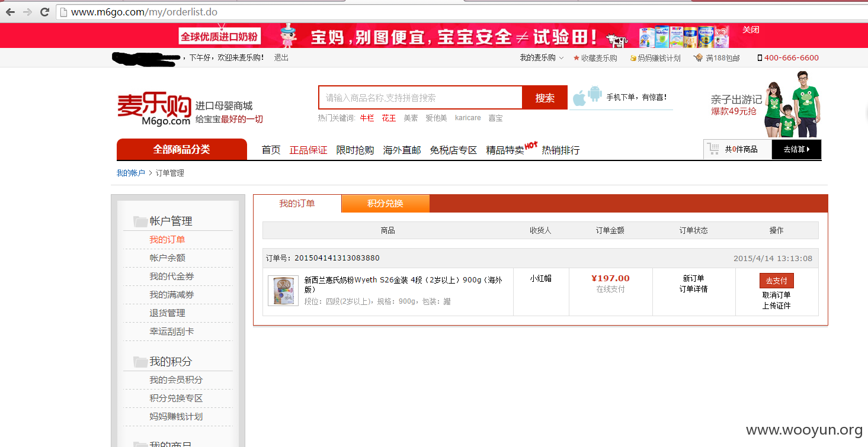Focus the product search field
This screenshot has width=868, height=447.
[420, 98]
